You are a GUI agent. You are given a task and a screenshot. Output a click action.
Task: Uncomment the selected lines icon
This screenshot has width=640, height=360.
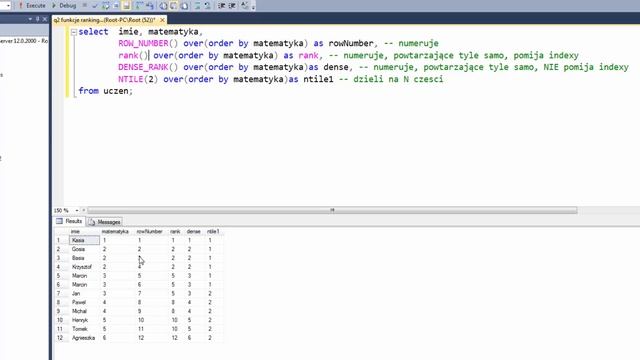(207, 6)
